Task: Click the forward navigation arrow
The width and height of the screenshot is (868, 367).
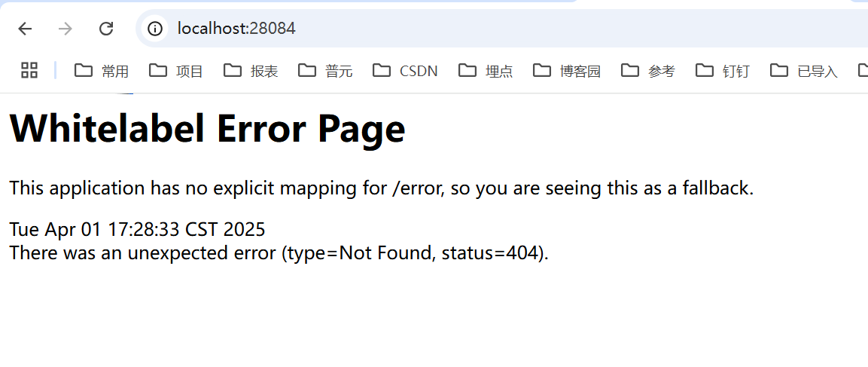Action: (x=66, y=29)
